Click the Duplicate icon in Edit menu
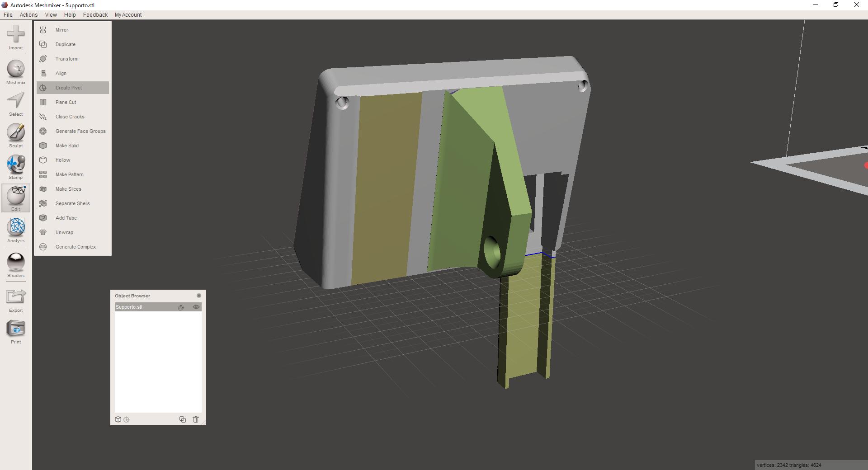This screenshot has height=470, width=868. 43,44
